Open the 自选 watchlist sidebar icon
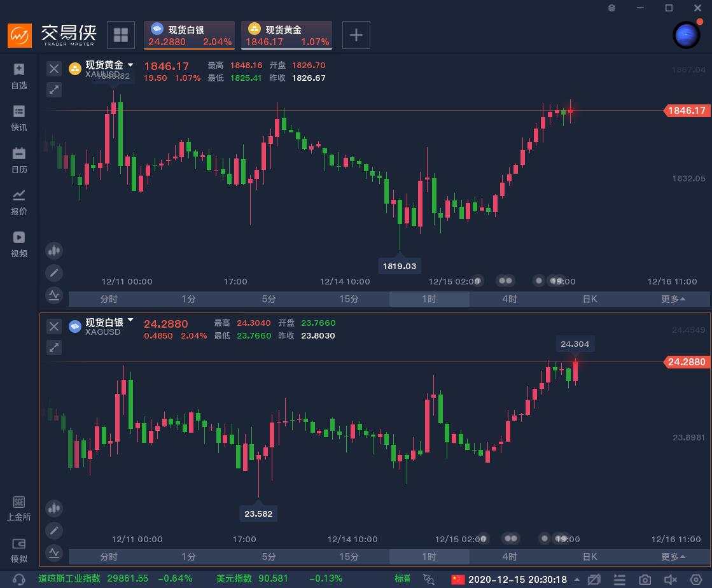712x588 pixels. pos(18,76)
